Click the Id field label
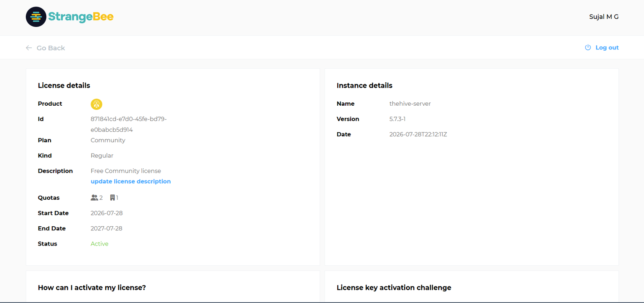 pos(41,119)
